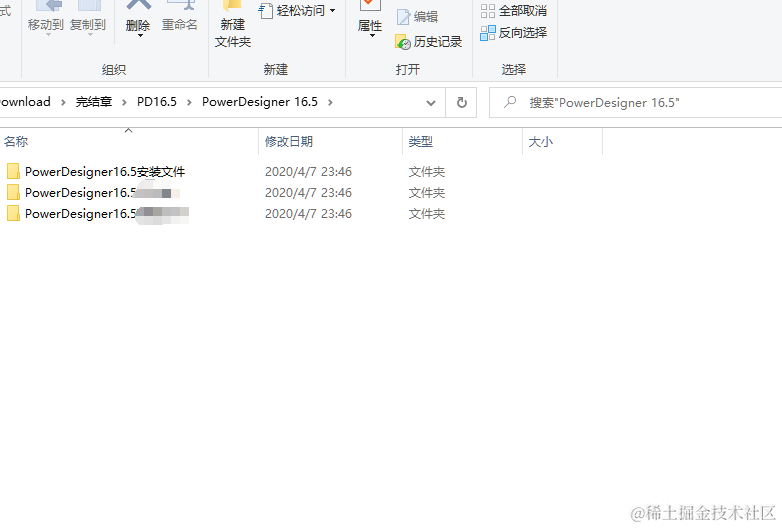Click the Refresh button by address bar

point(462,103)
